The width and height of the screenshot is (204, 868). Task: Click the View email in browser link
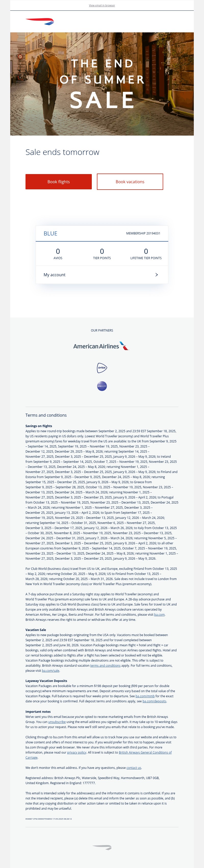pyautogui.click(x=102, y=5)
